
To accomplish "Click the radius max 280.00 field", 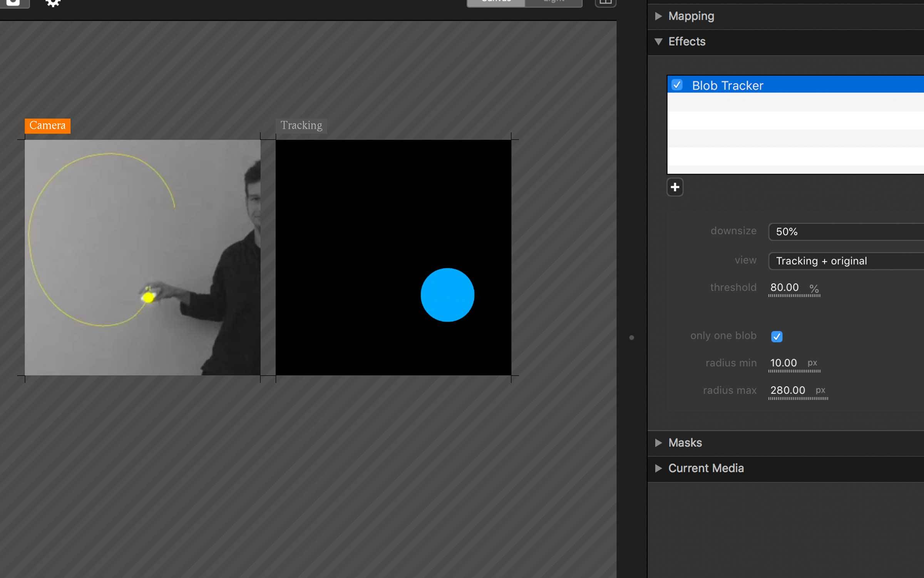I will point(788,390).
